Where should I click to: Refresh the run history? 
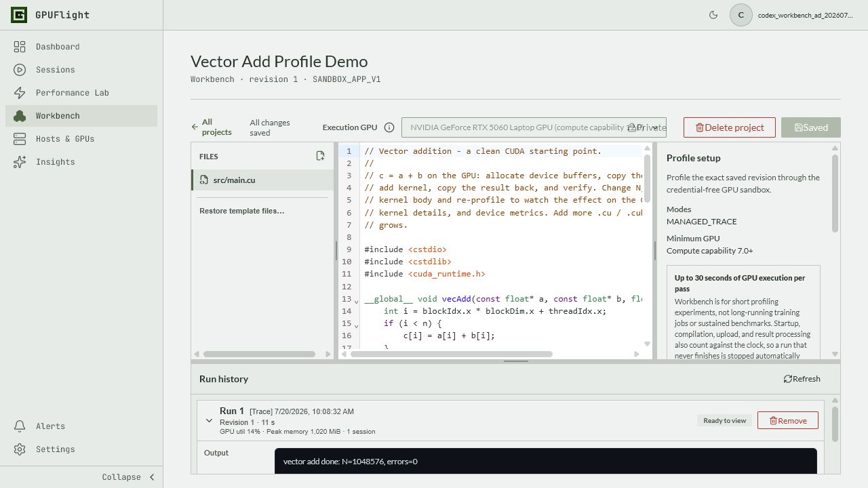click(802, 379)
